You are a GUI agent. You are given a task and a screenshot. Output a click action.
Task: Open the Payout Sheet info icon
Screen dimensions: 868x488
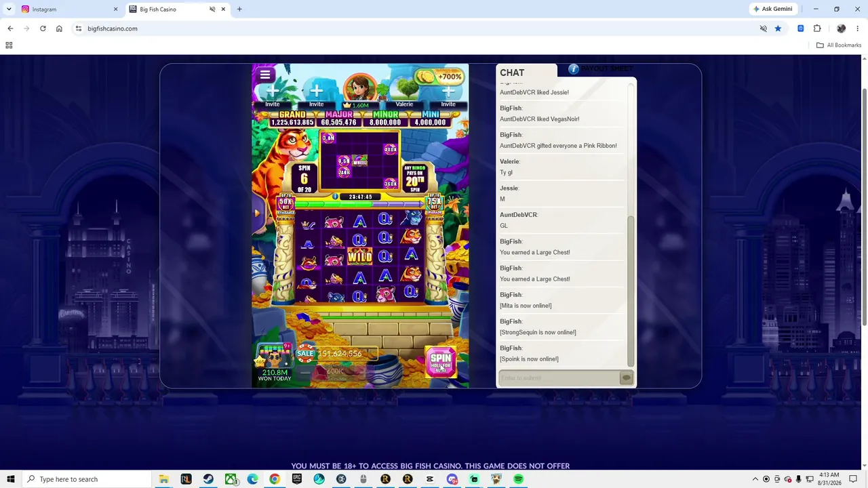point(574,69)
